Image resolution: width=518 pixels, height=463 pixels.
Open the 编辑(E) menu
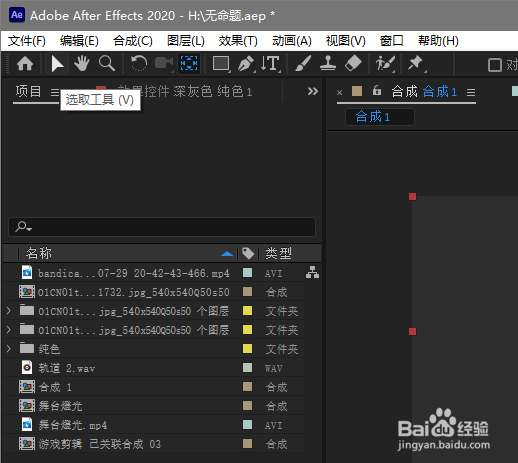pos(79,41)
